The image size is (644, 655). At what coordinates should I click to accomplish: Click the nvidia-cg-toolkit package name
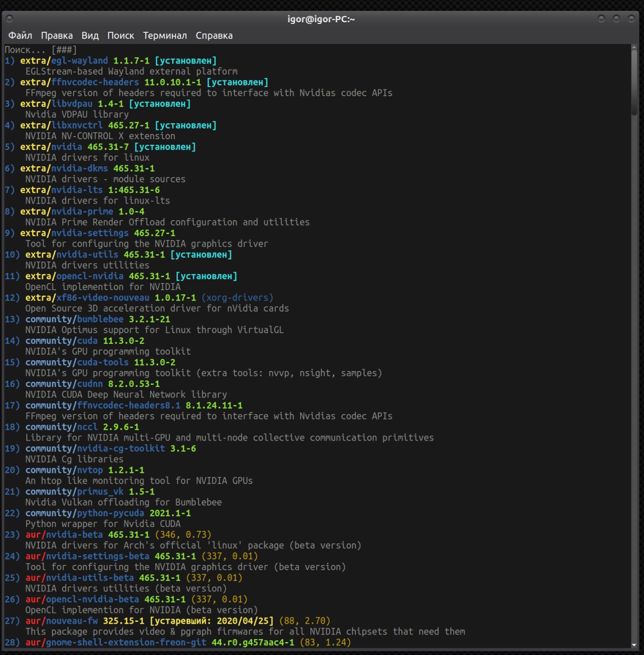[121, 448]
